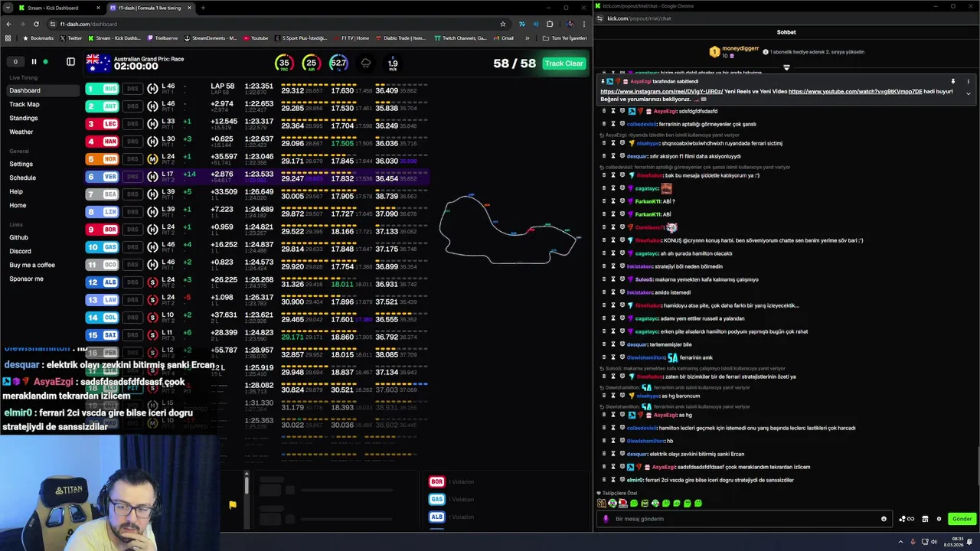
Task: Click the medium tyre icon in the NOR row
Action: click(152, 159)
